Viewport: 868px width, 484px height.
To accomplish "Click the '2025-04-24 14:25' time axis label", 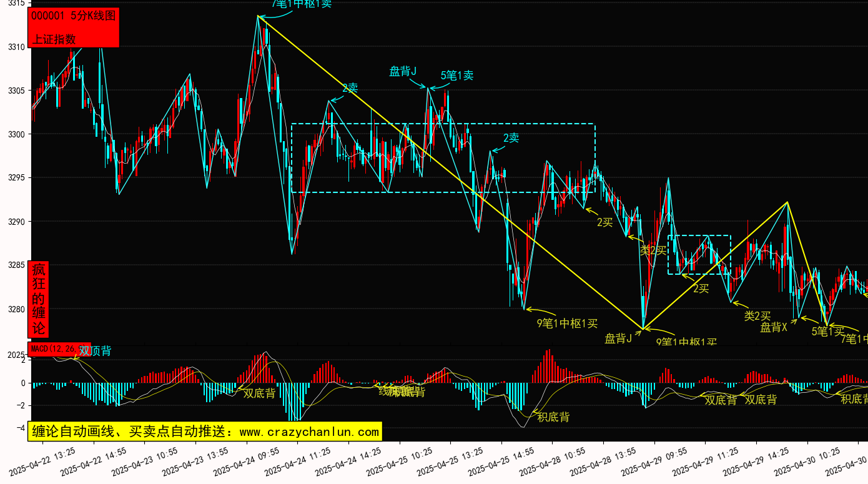I will tap(348, 461).
